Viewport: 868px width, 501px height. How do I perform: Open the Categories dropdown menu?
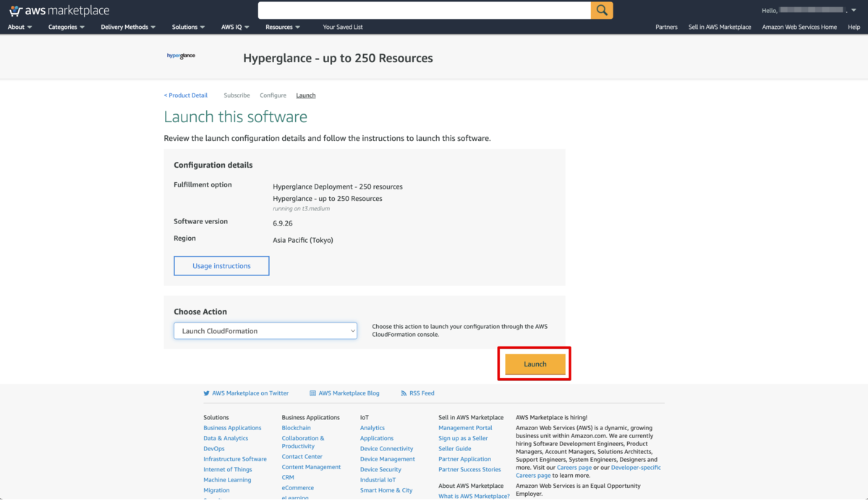[x=67, y=27]
